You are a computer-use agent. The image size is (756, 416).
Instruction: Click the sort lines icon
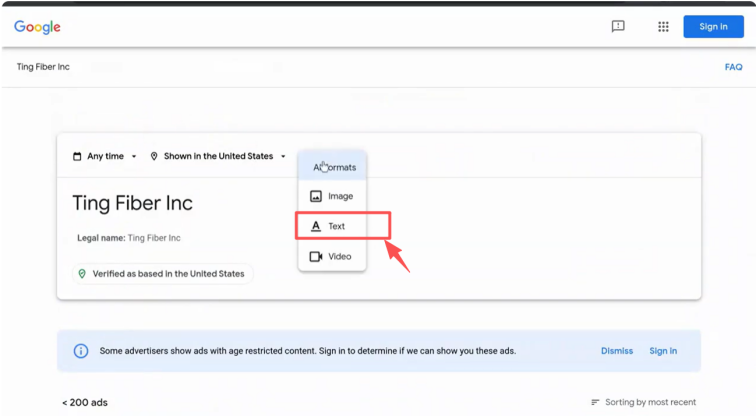595,402
